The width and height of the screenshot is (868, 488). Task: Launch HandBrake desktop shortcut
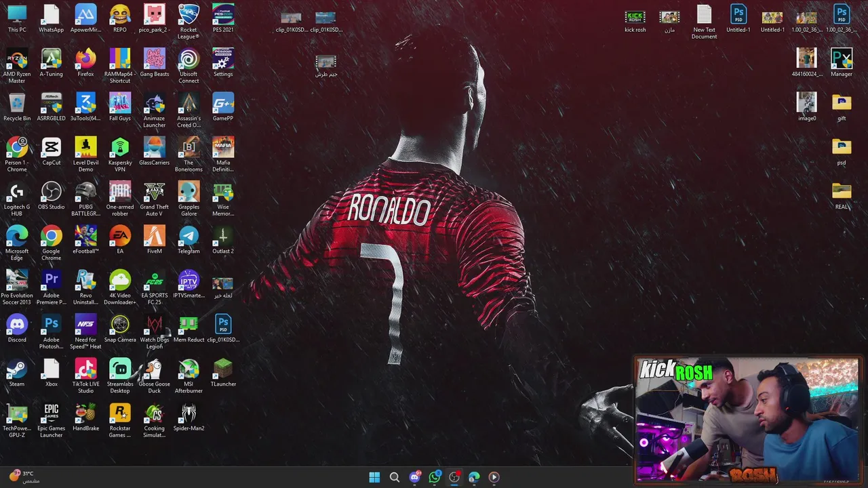pyautogui.click(x=85, y=418)
